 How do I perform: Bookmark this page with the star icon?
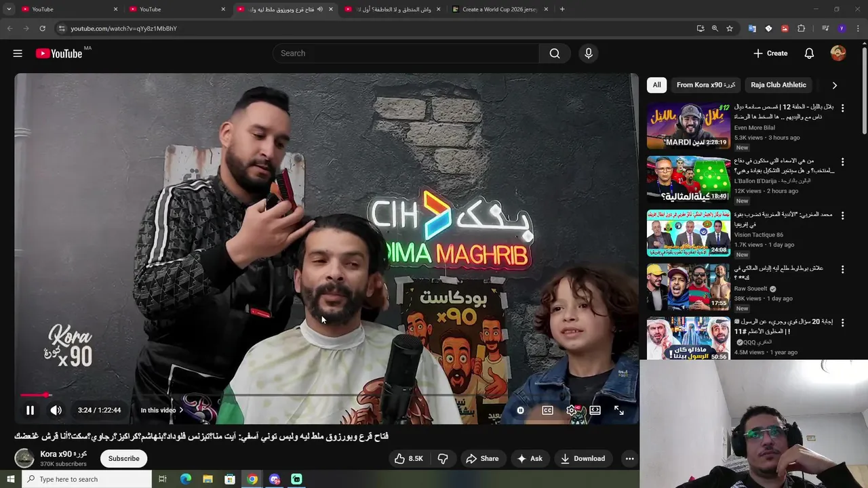[730, 28]
